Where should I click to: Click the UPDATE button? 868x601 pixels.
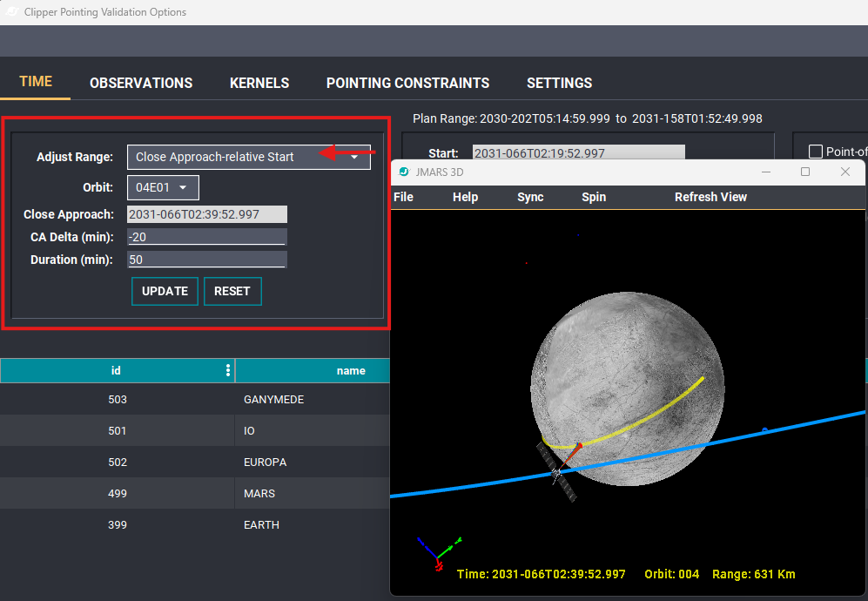click(165, 292)
